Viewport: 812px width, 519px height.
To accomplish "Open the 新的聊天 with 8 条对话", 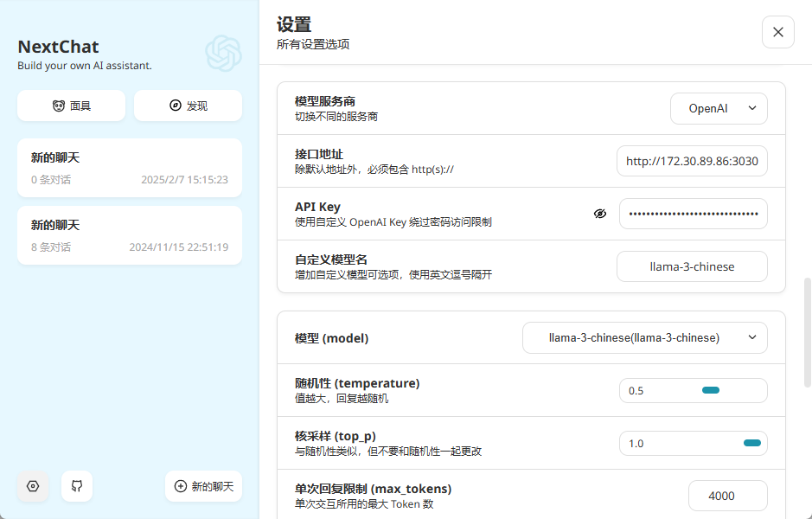I will point(129,235).
